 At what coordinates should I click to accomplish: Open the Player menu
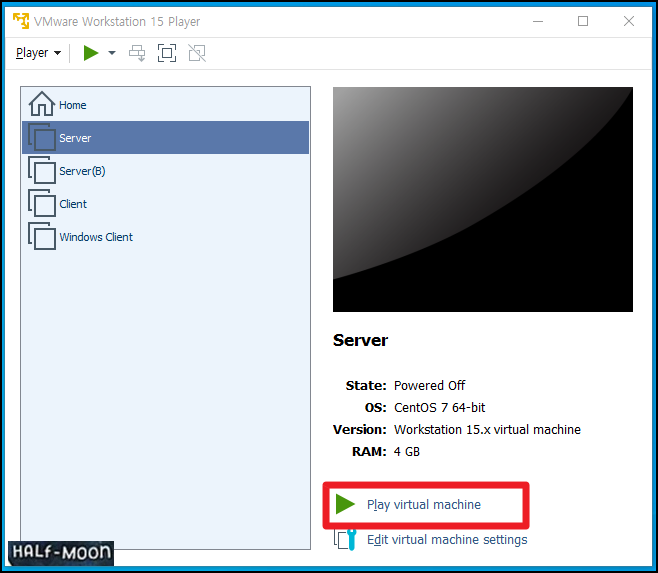coord(38,53)
